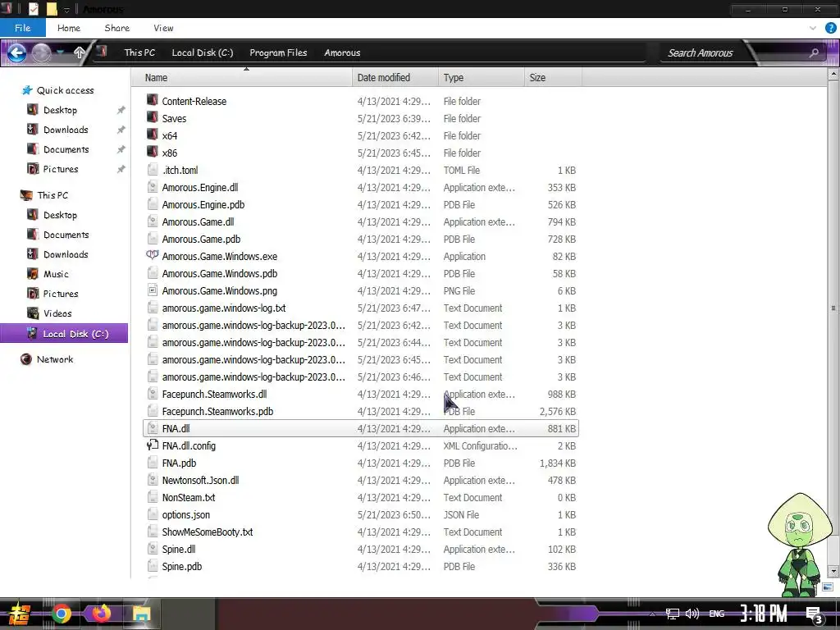
Task: Go up one folder level
Action: [80, 52]
